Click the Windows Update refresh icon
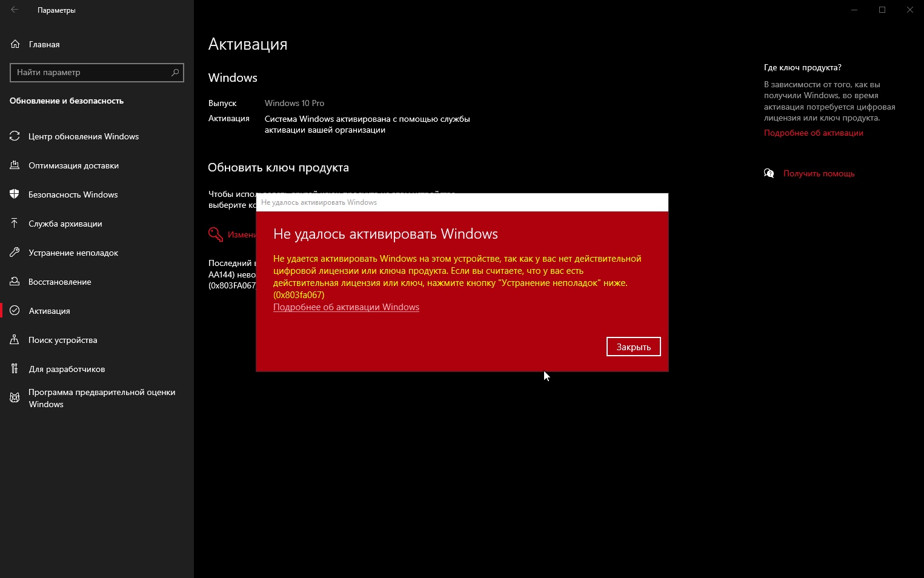Image resolution: width=924 pixels, height=578 pixels. (x=15, y=136)
